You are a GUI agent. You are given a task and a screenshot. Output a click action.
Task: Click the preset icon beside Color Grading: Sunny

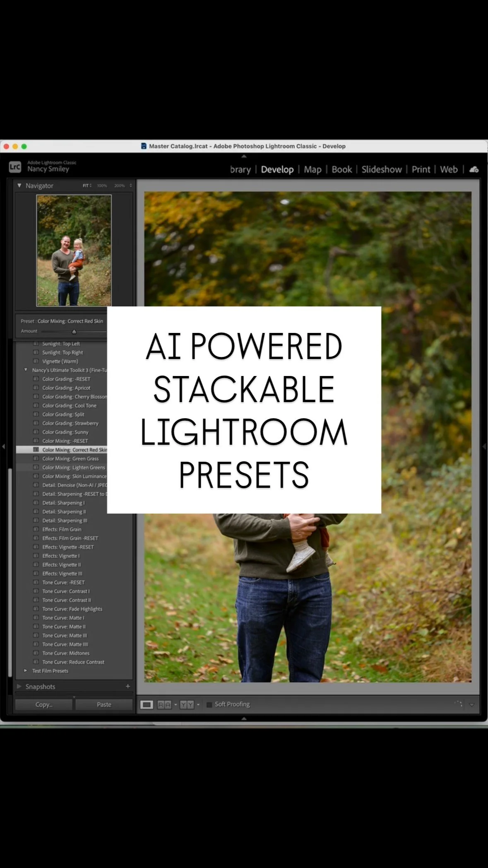36,432
